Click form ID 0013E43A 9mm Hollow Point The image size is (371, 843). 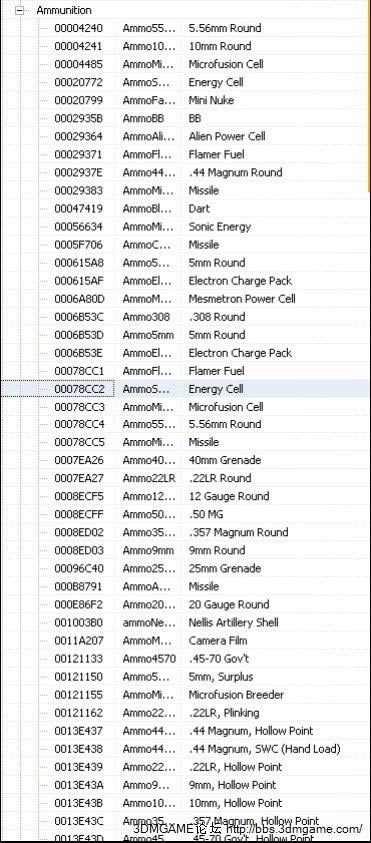click(79, 785)
